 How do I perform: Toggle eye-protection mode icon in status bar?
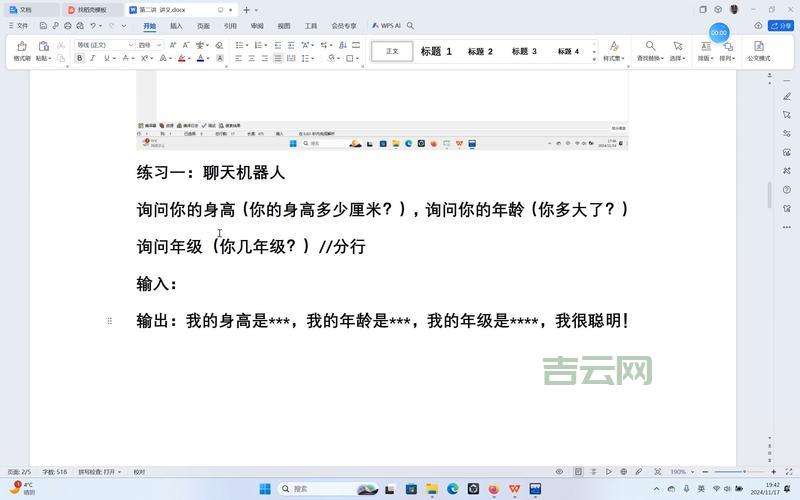pyautogui.click(x=559, y=472)
